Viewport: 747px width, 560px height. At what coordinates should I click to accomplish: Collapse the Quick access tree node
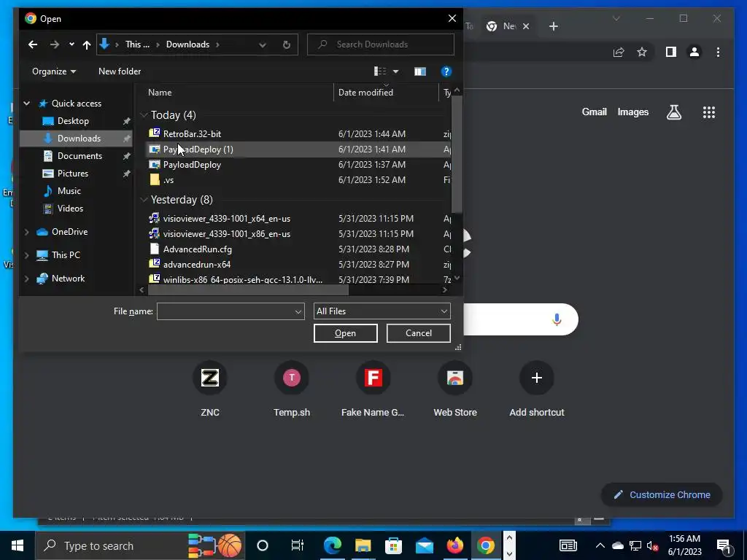pos(27,104)
